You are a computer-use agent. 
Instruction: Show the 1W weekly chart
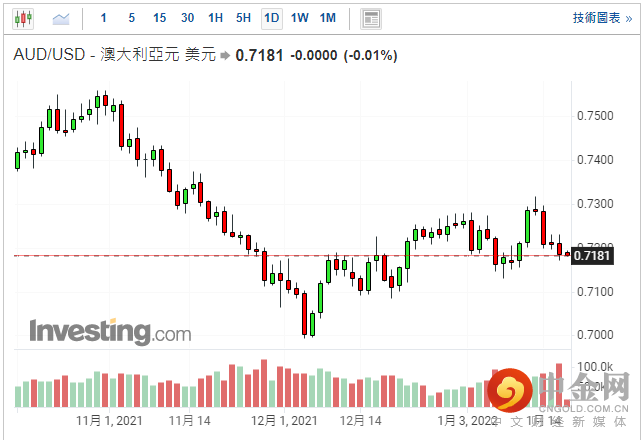(299, 18)
